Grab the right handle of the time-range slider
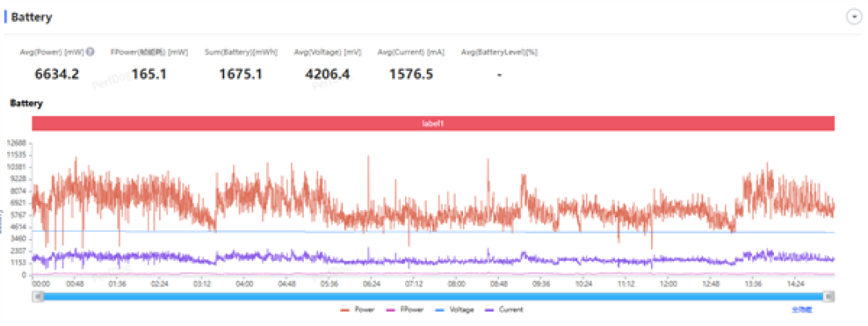Screen dimensions: 868x326 tap(828, 296)
